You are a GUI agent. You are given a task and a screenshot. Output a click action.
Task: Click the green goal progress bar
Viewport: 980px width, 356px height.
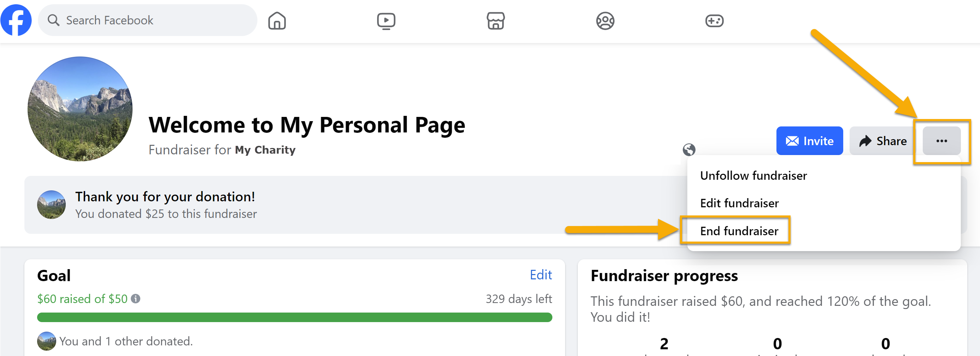point(294,317)
